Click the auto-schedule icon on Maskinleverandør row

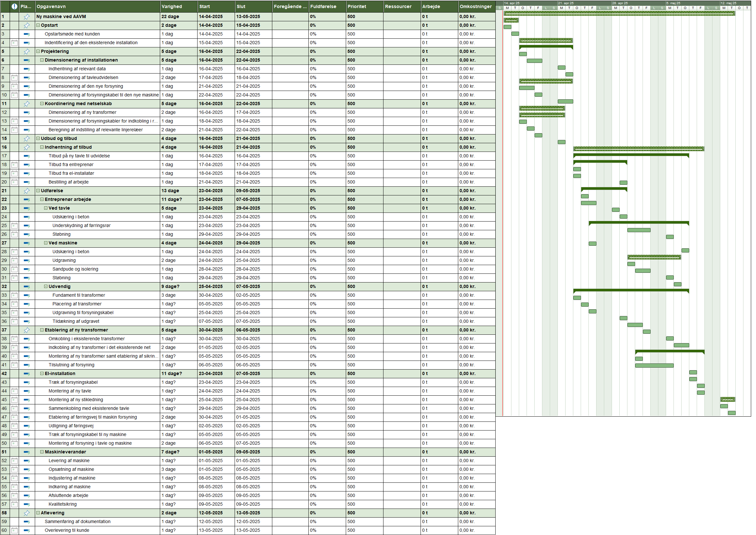pos(27,452)
